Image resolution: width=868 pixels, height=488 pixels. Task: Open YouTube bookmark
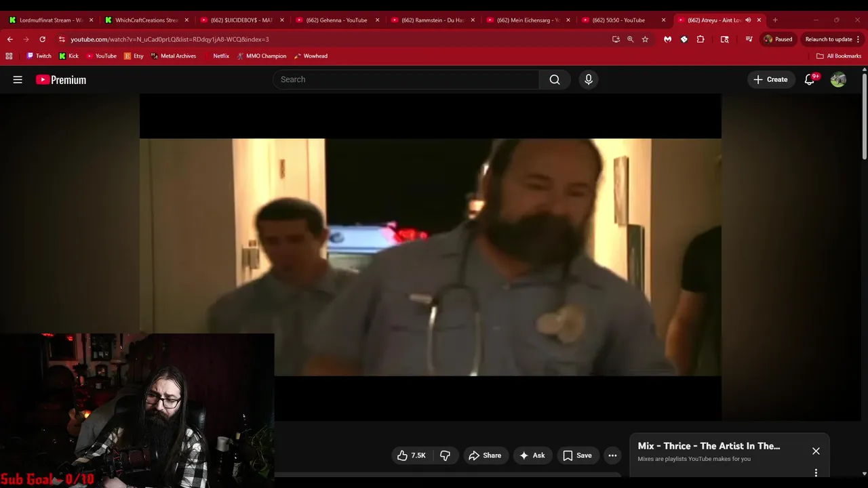101,56
